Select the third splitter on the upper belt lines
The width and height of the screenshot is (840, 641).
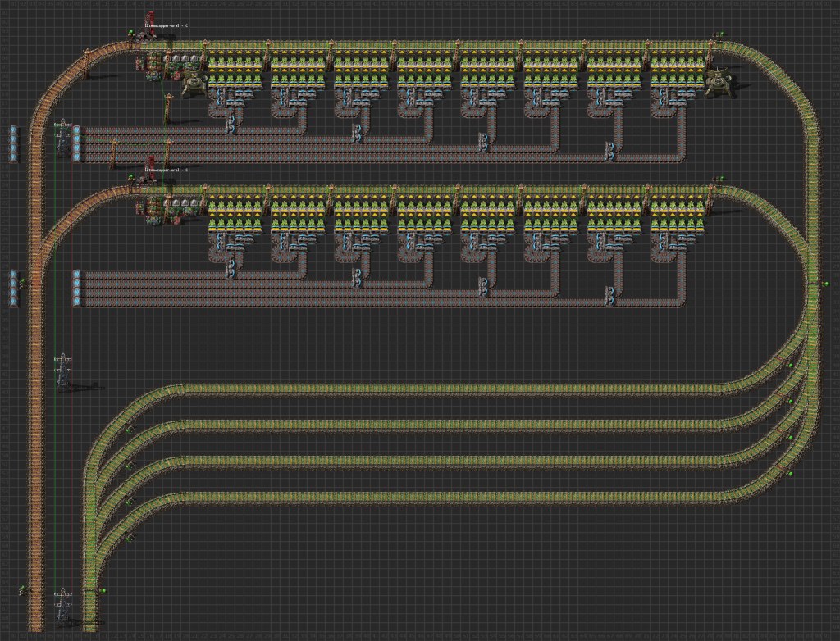(x=484, y=142)
